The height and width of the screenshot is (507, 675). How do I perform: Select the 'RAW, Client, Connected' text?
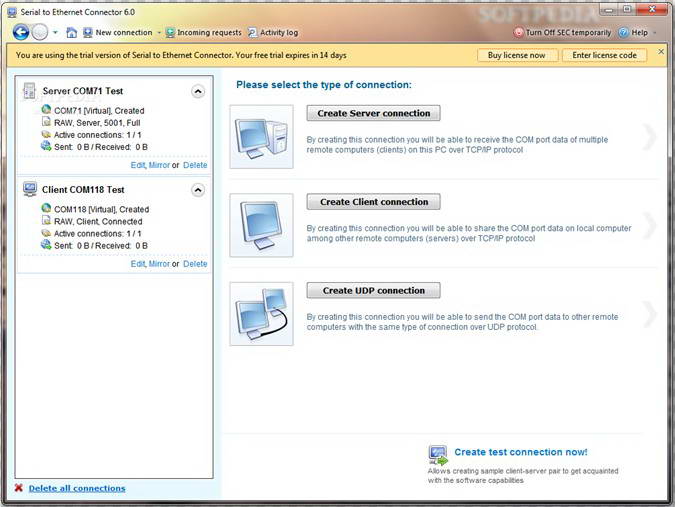point(98,221)
